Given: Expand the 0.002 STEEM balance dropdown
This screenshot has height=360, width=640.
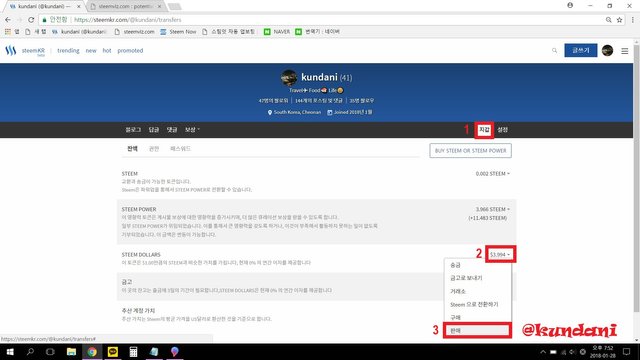Looking at the screenshot, I should [x=493, y=174].
